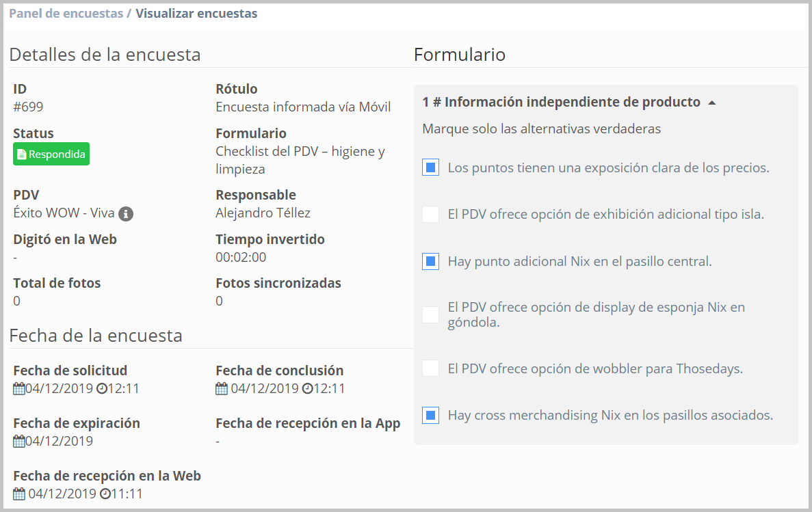Click the info icon next to Éxito WOW - Viva
This screenshot has height=512, width=812.
coord(126,214)
